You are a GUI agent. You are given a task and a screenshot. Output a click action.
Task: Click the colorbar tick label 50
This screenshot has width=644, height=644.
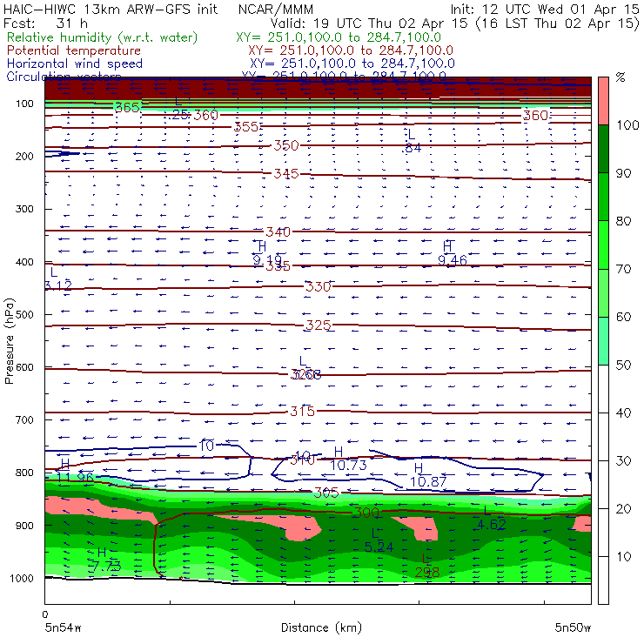(x=623, y=366)
